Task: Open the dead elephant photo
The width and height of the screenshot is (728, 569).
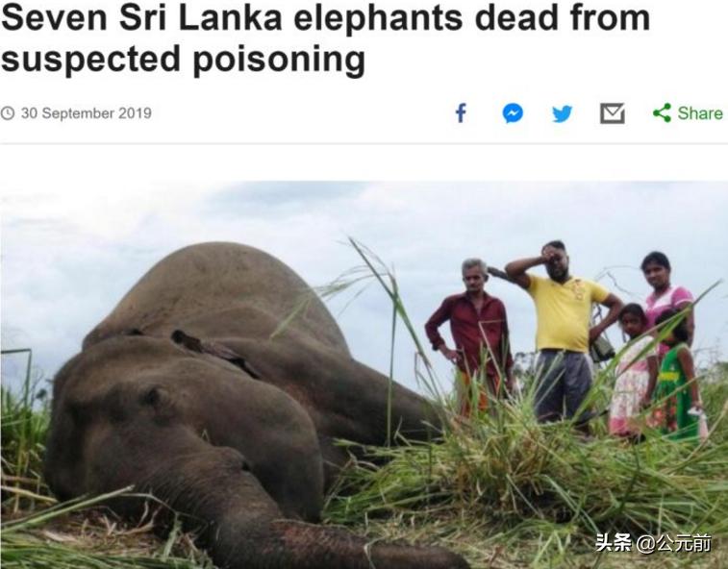Action: (364, 375)
